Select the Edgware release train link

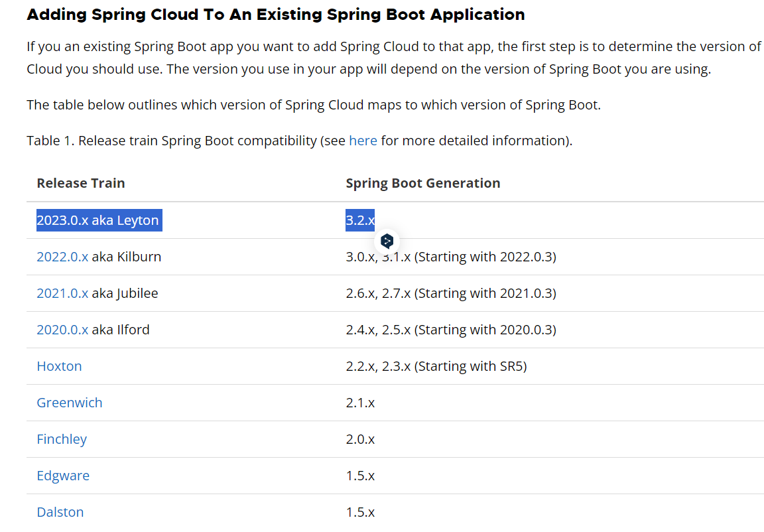tap(63, 476)
